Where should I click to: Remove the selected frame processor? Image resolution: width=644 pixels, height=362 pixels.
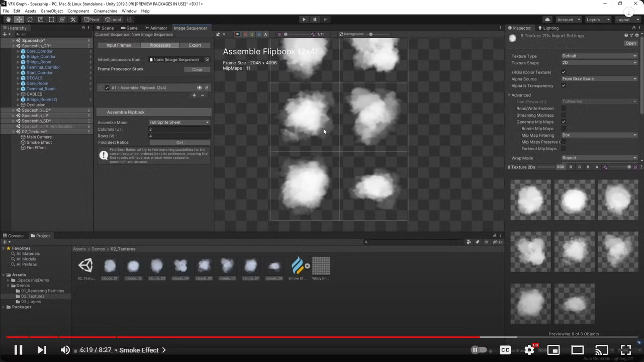coord(203,95)
